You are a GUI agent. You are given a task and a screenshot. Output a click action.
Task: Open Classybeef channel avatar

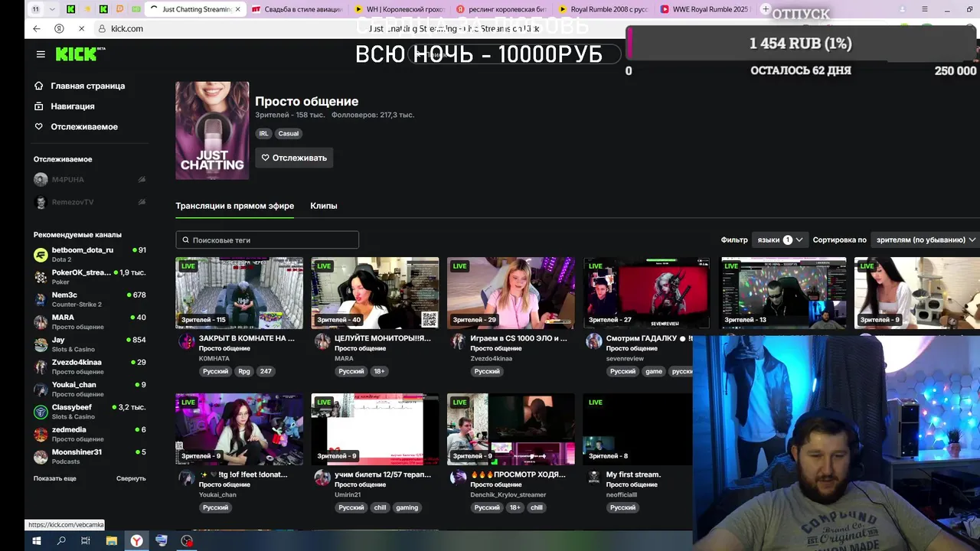[41, 412]
